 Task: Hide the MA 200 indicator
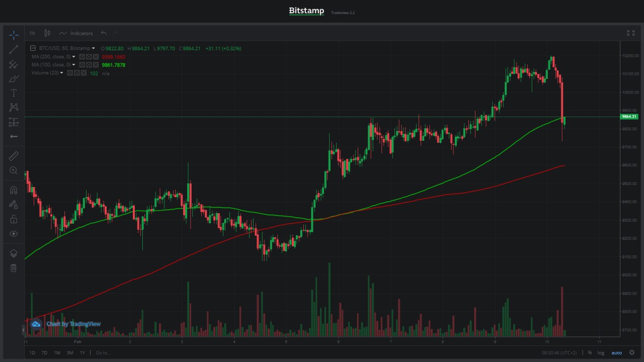83,57
